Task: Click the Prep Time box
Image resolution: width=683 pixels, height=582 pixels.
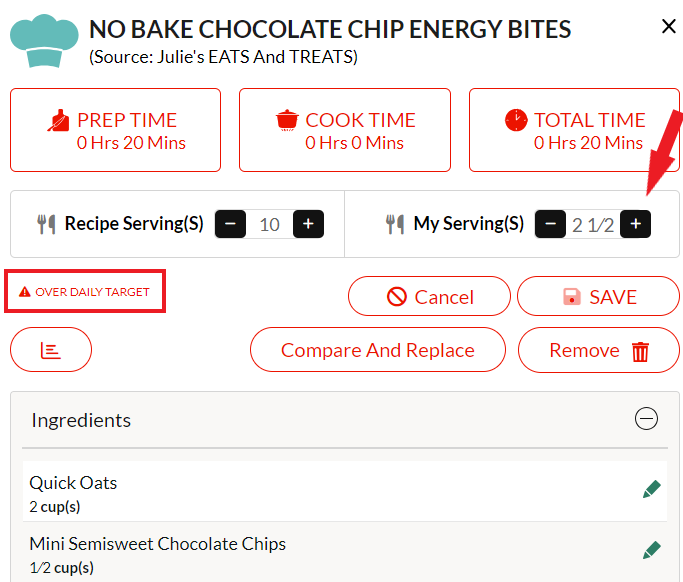Action: click(115, 130)
